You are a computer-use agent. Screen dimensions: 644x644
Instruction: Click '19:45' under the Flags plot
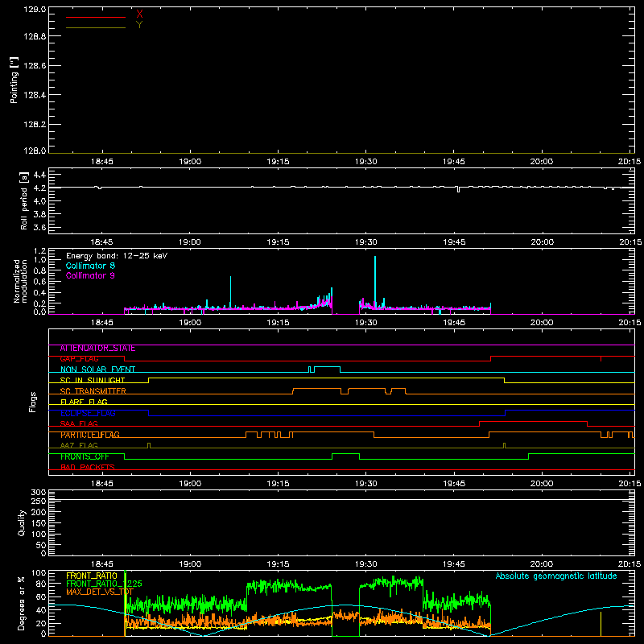[x=454, y=484]
